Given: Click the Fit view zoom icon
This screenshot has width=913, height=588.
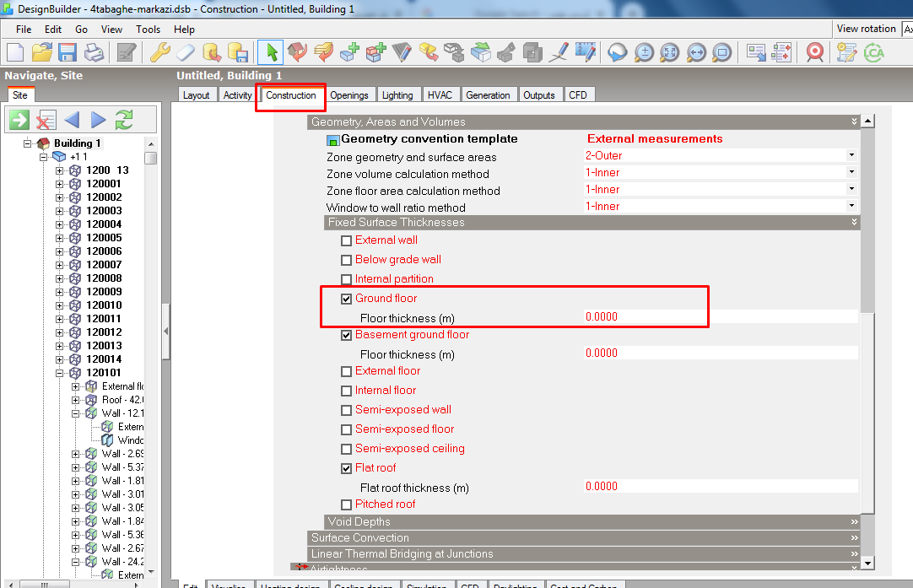Looking at the screenshot, I should pos(670,52).
